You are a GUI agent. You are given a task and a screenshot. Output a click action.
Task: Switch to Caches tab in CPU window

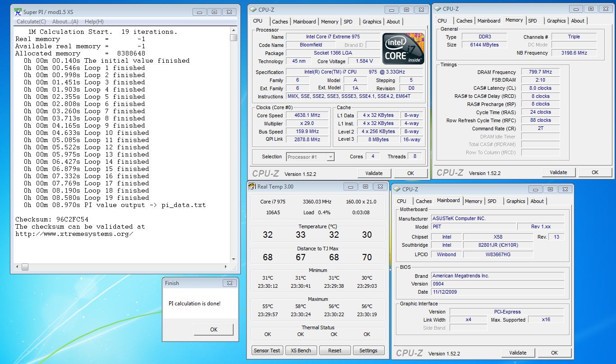pos(280,22)
